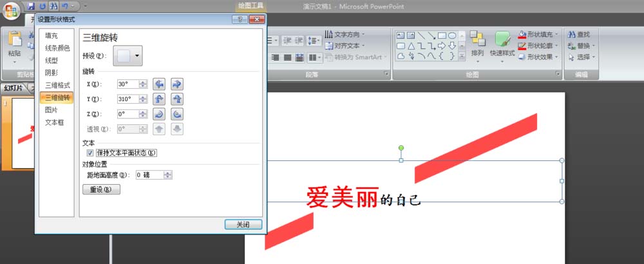Click the dialog help question-mark button

click(x=240, y=19)
